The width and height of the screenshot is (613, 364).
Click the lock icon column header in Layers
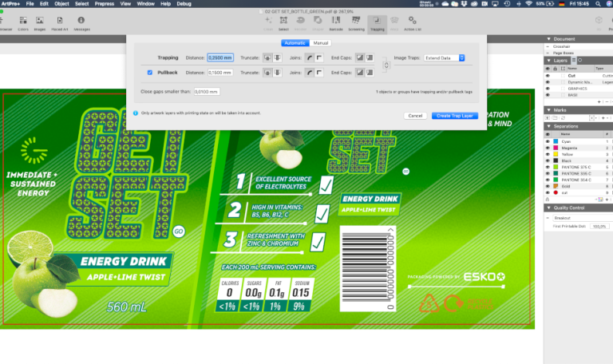tap(555, 69)
